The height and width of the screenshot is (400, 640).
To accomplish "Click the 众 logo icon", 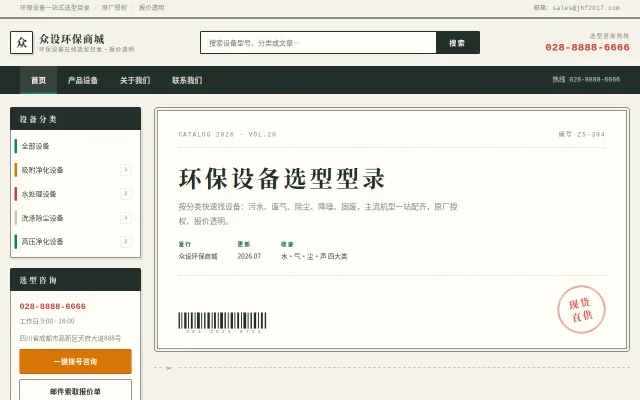I will [22, 42].
